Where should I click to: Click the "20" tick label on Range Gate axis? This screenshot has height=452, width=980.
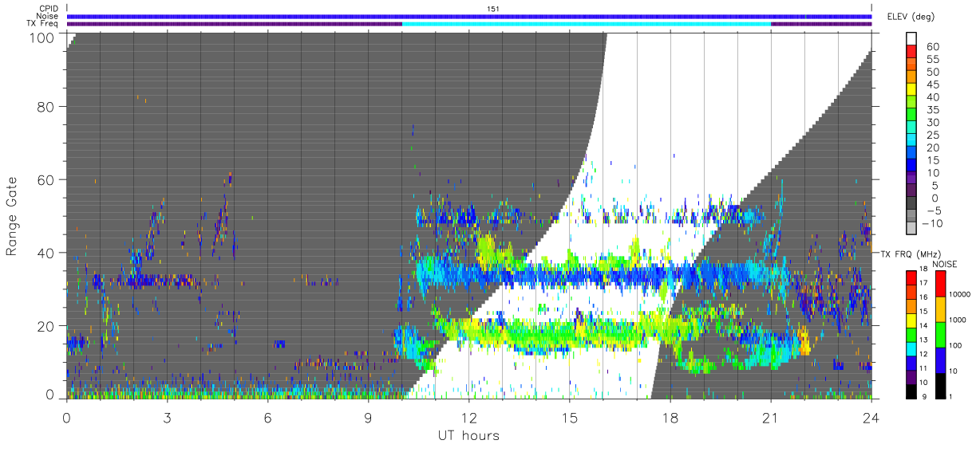pos(47,326)
